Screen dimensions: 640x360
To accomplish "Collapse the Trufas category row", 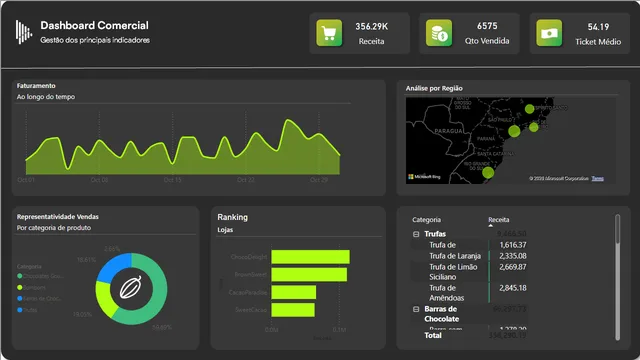I will (x=416, y=234).
